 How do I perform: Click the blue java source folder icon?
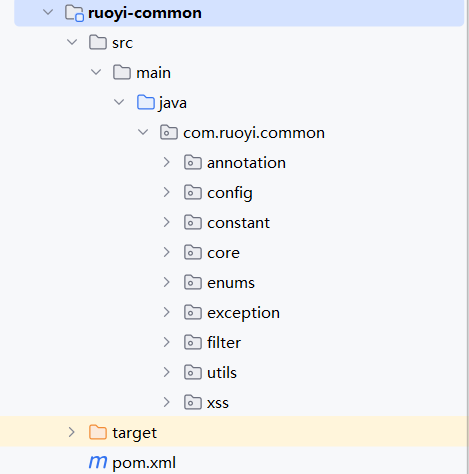pos(146,102)
